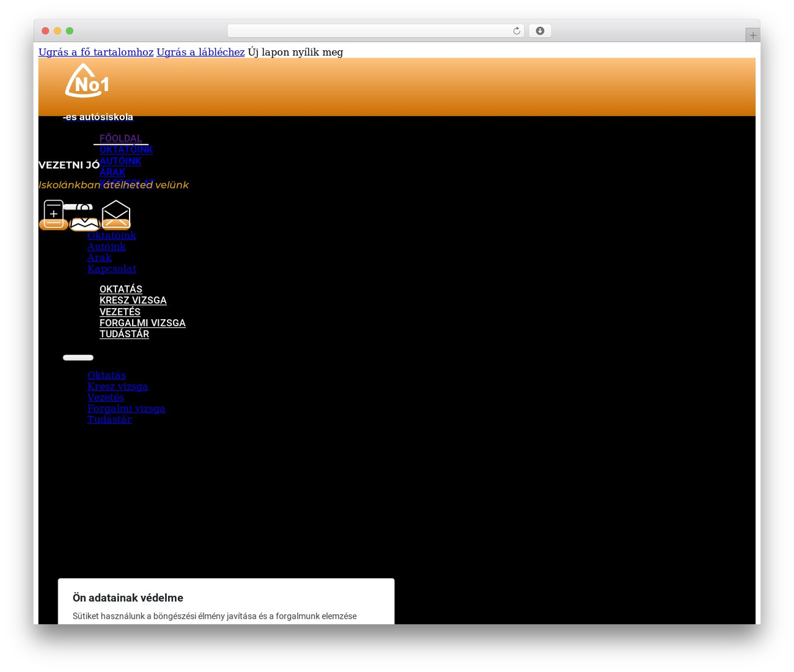The height and width of the screenshot is (672, 794).
Task: Click the 'VEZETNI JÓ' heading text
Action: point(69,165)
